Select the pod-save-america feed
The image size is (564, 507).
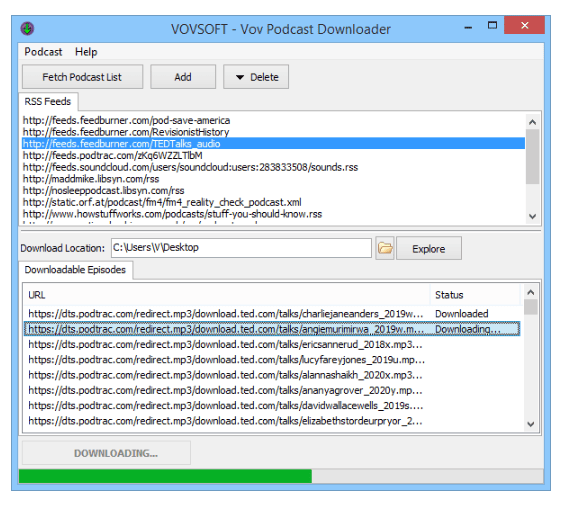pos(273,120)
